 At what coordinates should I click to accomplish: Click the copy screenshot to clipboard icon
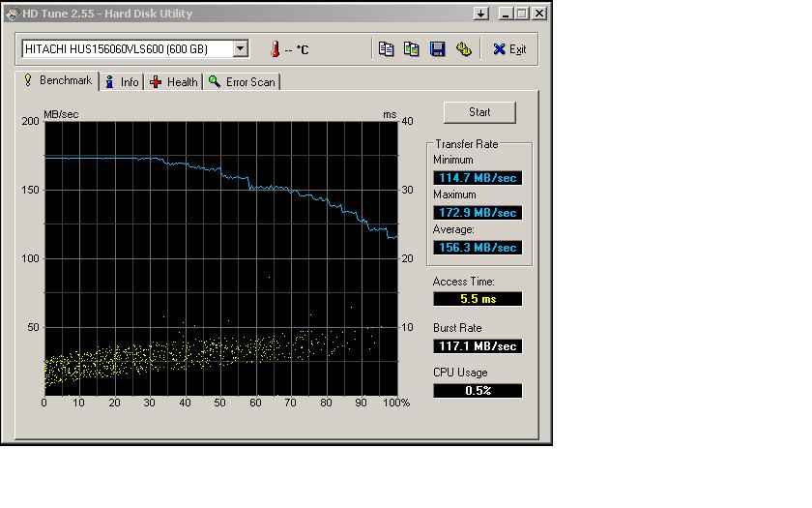[x=412, y=49]
